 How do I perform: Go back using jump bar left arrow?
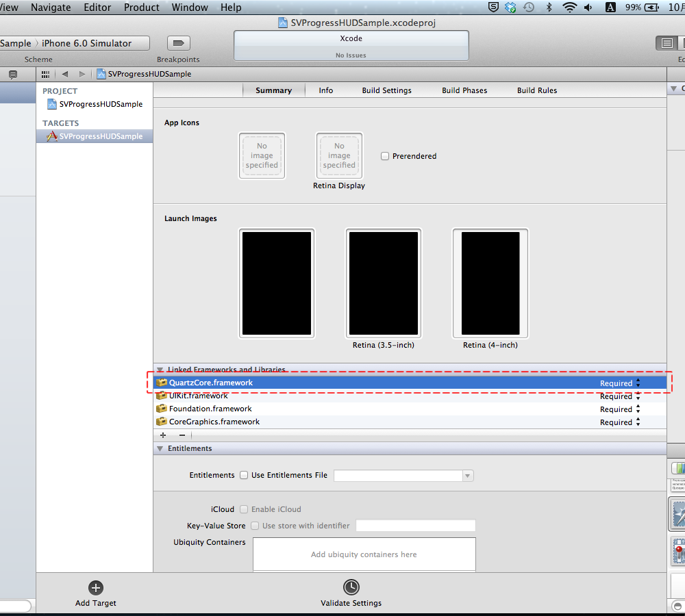65,74
